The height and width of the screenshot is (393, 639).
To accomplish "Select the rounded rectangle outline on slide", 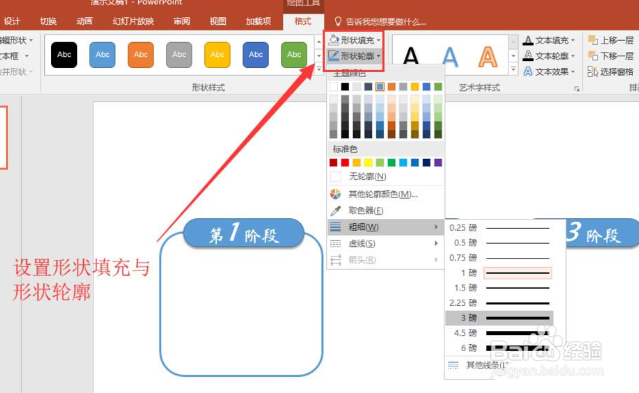I will tap(242, 304).
